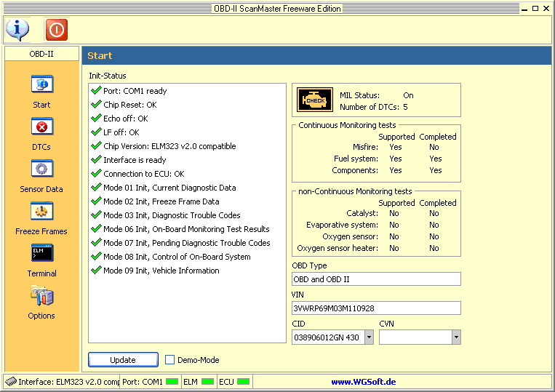Image resolution: width=555 pixels, height=392 pixels.
Task: Click the interface chip icon in status bar
Action: pos(11,381)
